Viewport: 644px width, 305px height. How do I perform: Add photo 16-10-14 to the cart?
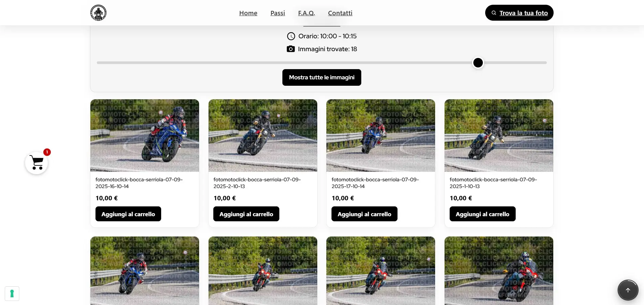tap(128, 214)
